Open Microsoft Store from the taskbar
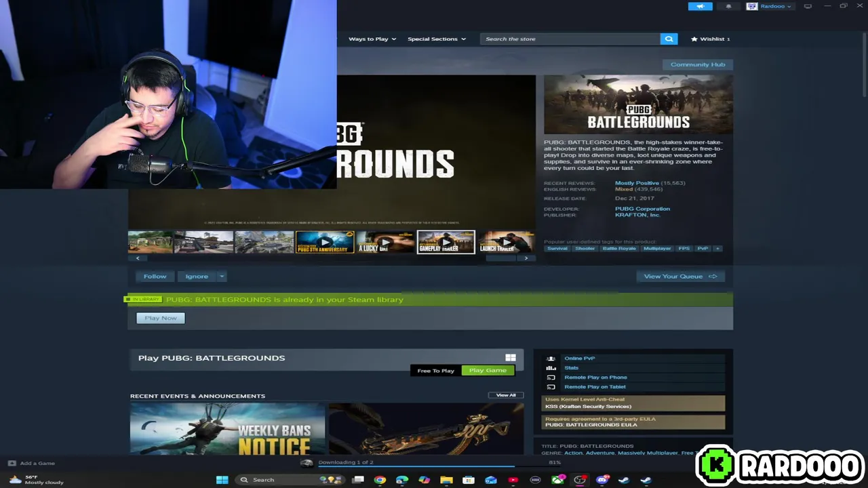 [x=469, y=480]
